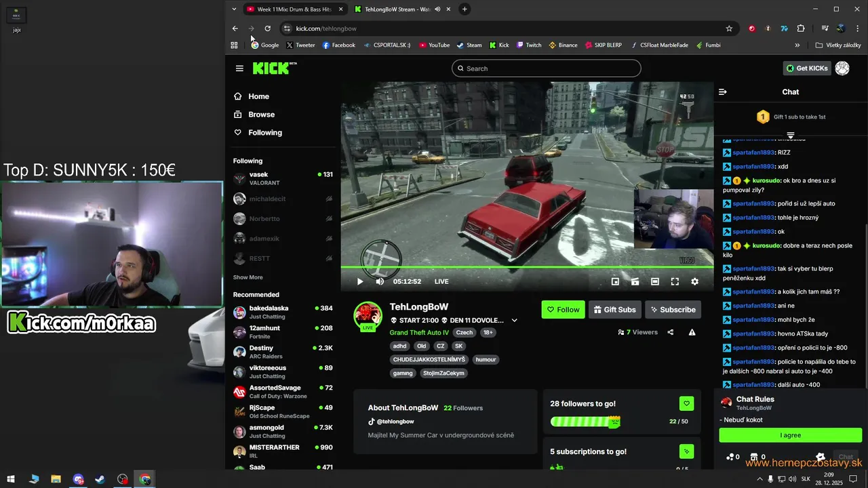The image size is (868, 488).
Task: Open a new browser tab
Action: tap(465, 9)
